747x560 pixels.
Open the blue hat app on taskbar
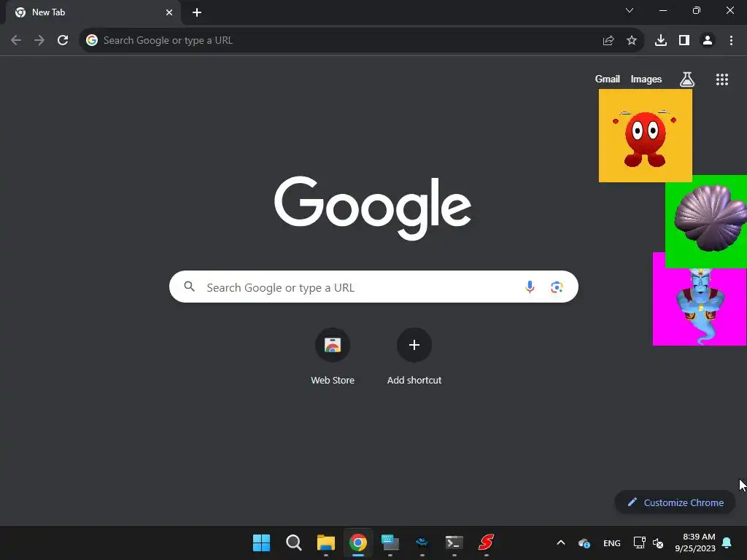(422, 542)
